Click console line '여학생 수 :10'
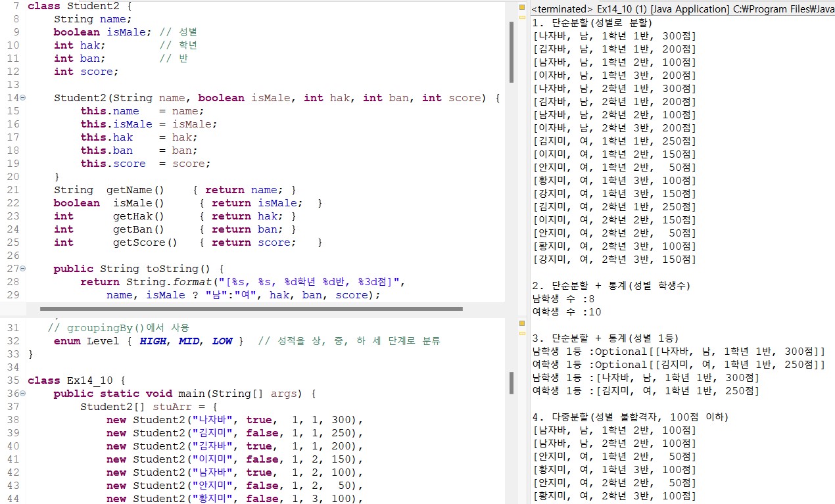This screenshot has width=835, height=504. point(567,312)
